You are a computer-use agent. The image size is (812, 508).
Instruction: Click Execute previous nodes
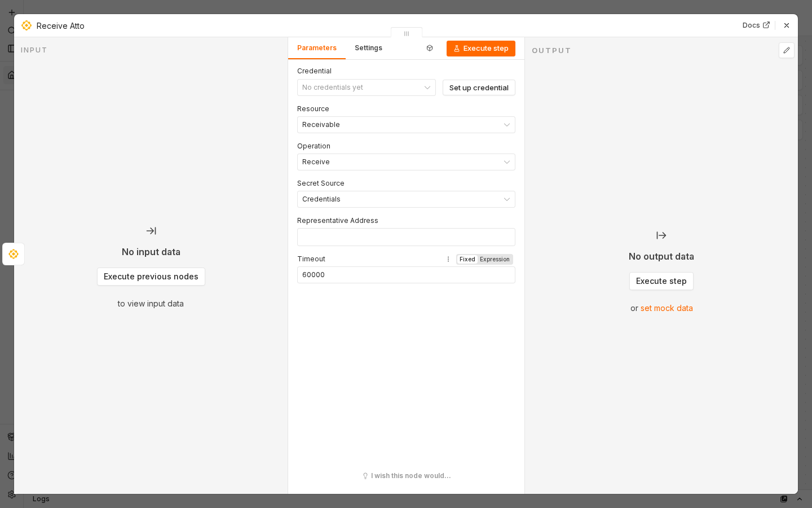point(151,277)
